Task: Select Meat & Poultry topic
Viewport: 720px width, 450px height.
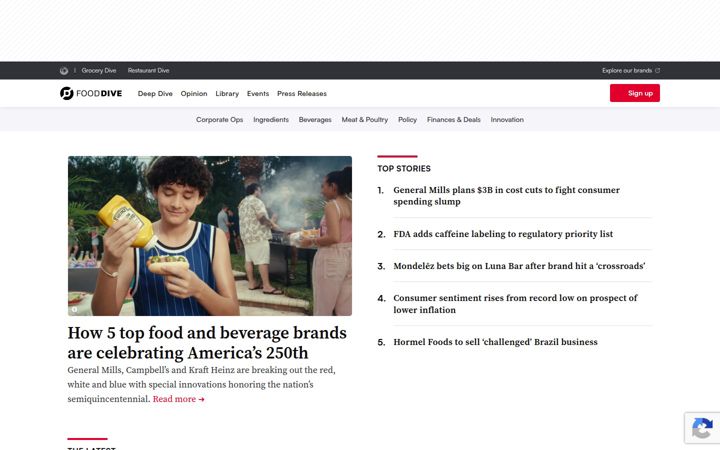Action: tap(365, 120)
